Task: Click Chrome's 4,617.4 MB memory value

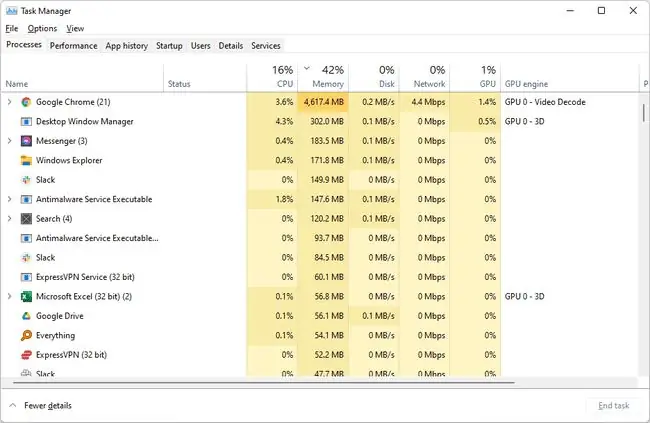Action: tap(324, 102)
